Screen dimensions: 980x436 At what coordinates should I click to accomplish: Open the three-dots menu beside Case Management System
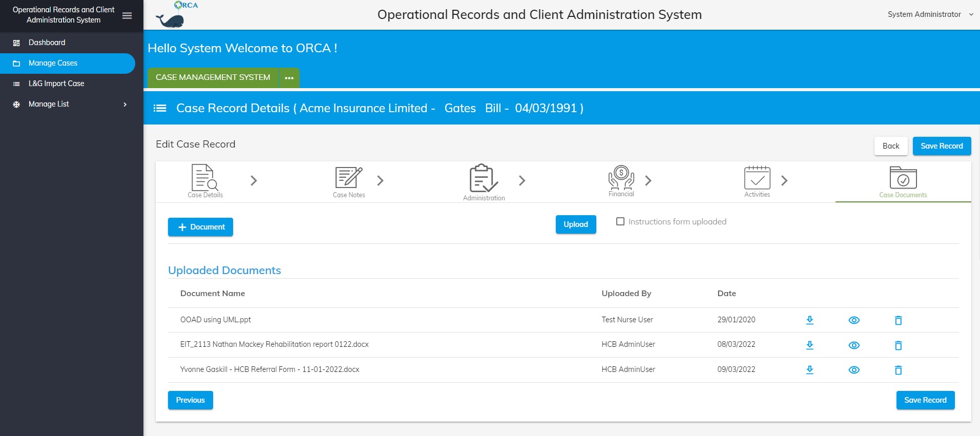coord(289,78)
